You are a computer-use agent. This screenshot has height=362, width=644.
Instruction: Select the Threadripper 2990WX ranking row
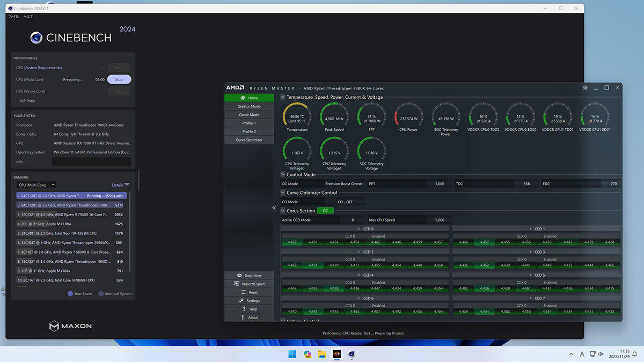pos(71,242)
